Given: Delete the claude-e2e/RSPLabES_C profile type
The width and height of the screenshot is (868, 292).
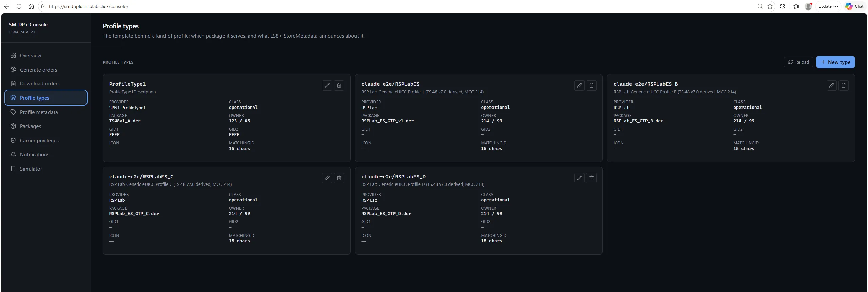Looking at the screenshot, I should click(339, 178).
